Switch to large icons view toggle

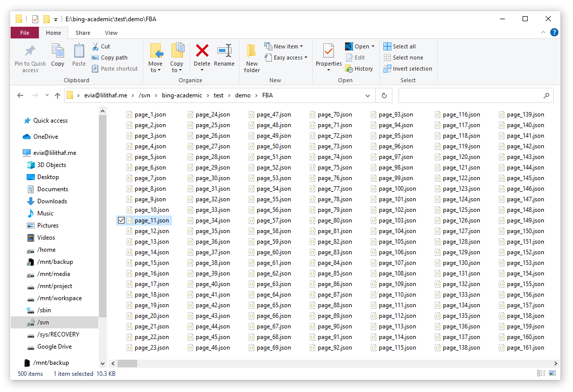pos(552,374)
